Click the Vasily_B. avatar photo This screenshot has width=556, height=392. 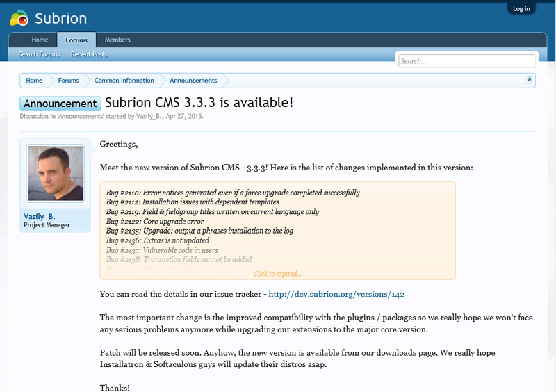coord(55,172)
